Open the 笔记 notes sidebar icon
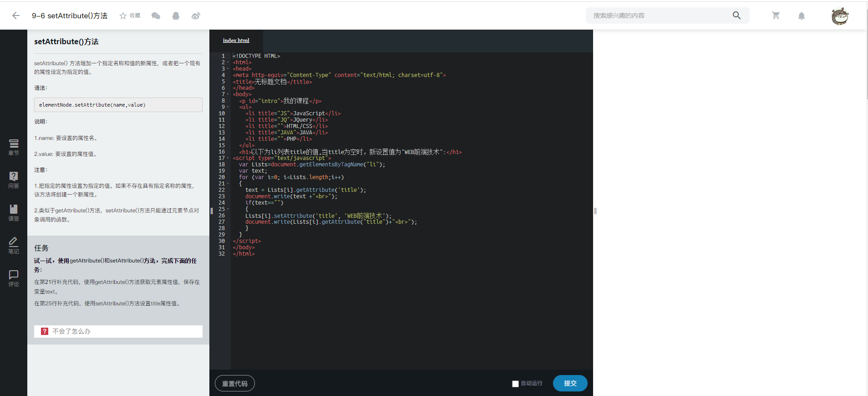The width and height of the screenshot is (868, 396). 14,246
